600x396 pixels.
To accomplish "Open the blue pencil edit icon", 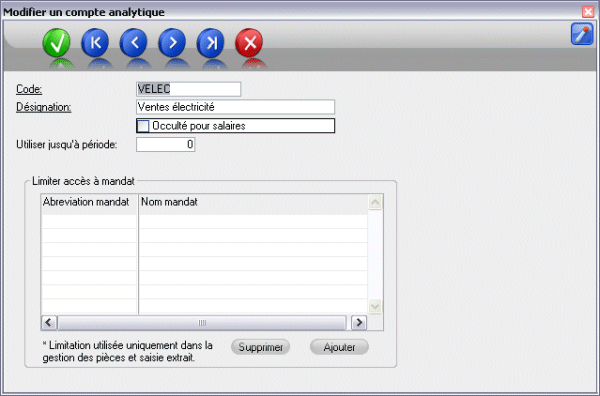I will tap(582, 34).
